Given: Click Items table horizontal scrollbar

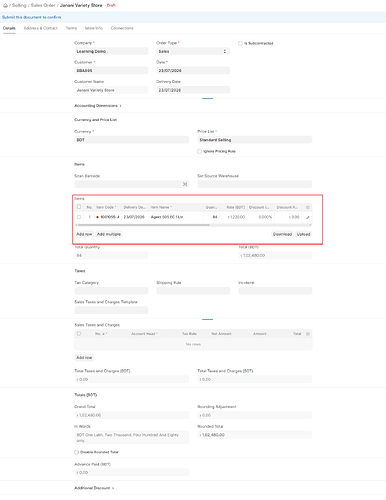Looking at the screenshot, I should click(x=143, y=225).
